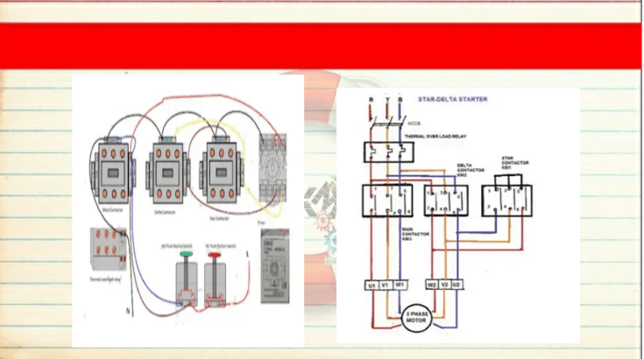Screen dimensions: 644x359
Task: Click the 'THERMAL OVER LOAD RELAY' label
Action: pyautogui.click(x=435, y=137)
